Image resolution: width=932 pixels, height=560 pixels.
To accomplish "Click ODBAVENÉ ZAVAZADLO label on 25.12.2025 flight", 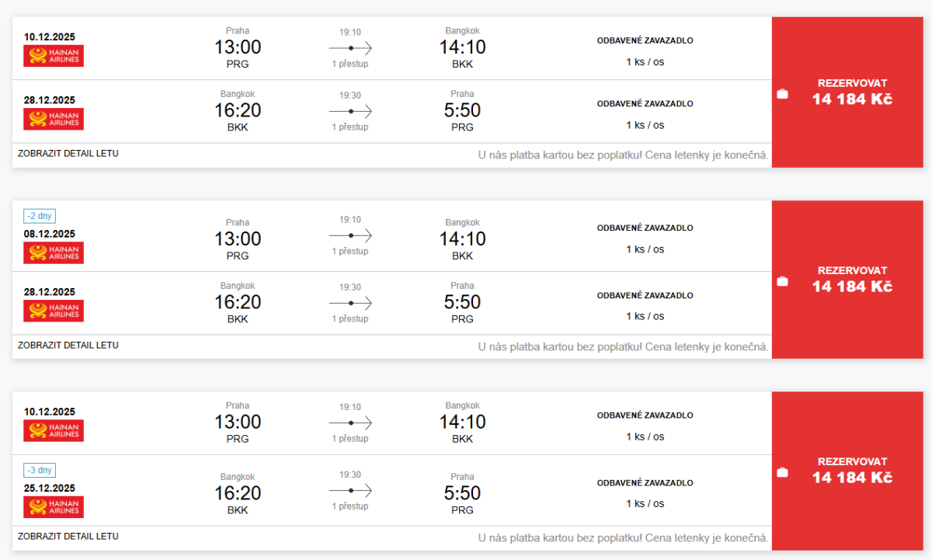I will pyautogui.click(x=645, y=483).
